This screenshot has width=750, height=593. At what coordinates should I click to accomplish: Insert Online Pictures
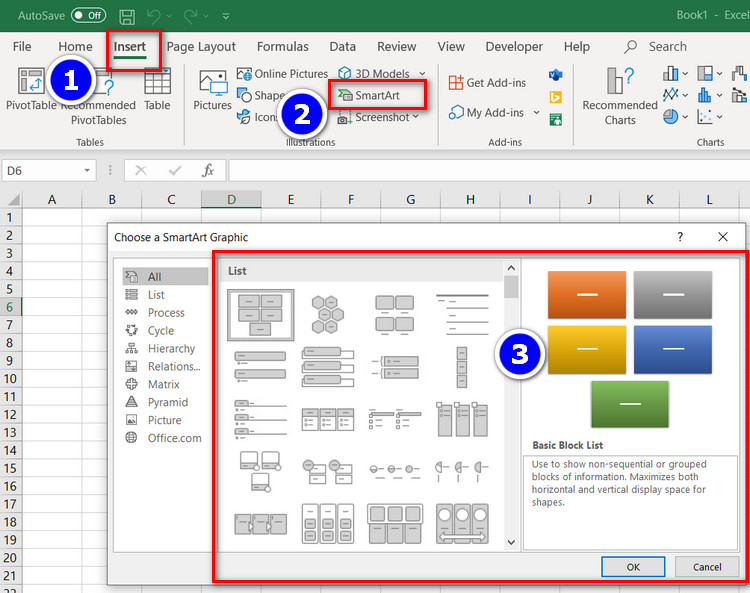tap(283, 74)
